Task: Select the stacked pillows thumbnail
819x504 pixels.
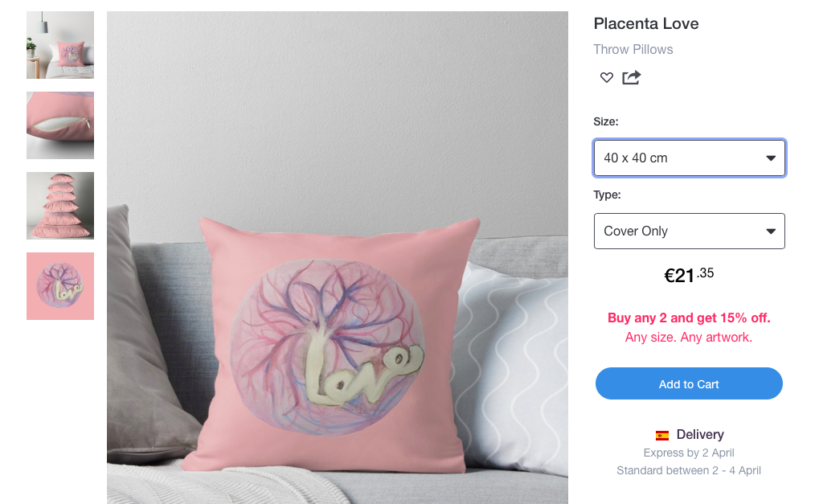Action: (60, 206)
